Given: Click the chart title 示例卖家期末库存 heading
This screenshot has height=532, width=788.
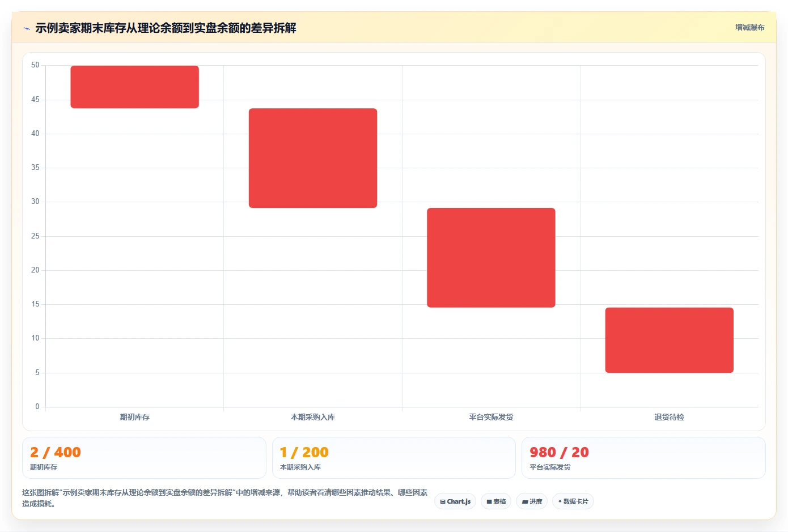Looking at the screenshot, I should [166, 28].
